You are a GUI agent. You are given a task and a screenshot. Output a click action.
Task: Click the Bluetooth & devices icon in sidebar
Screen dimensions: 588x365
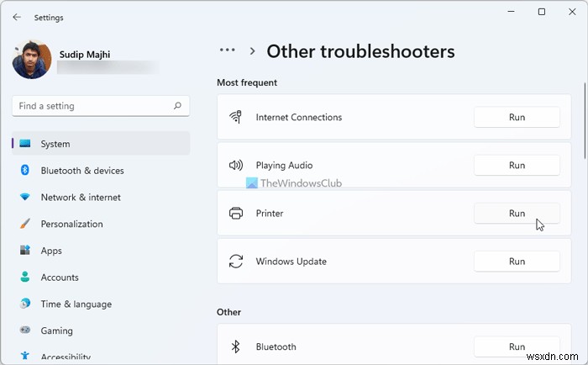click(x=24, y=171)
